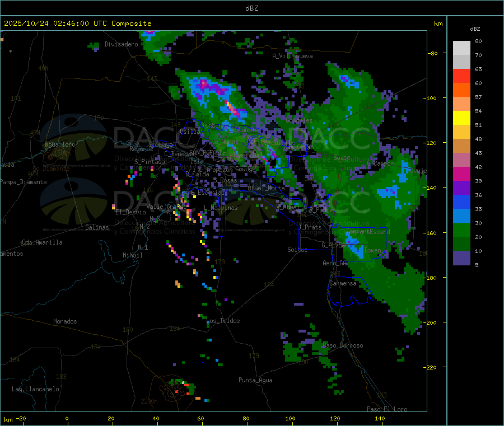Click the Laq.Llancanelo map label

tap(35, 389)
